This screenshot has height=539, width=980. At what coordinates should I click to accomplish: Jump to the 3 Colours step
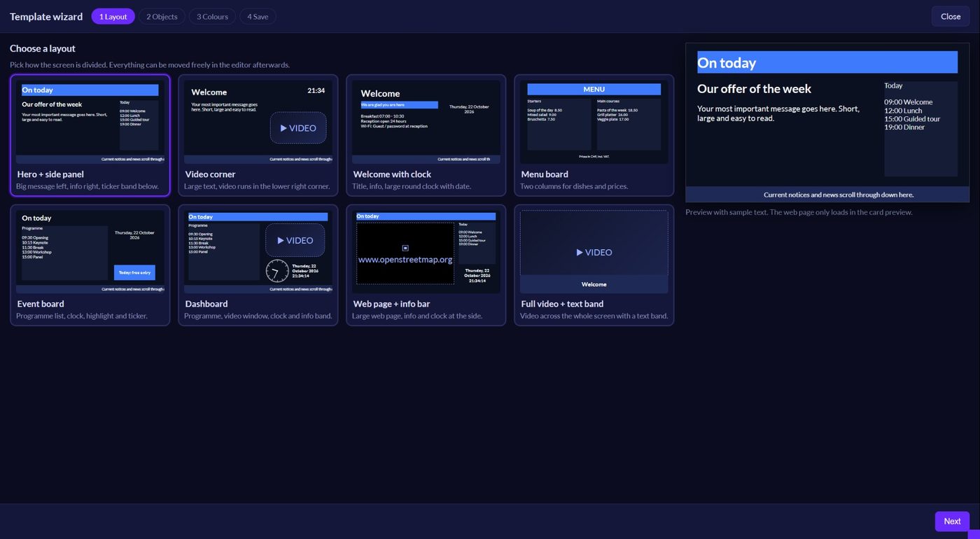(212, 16)
